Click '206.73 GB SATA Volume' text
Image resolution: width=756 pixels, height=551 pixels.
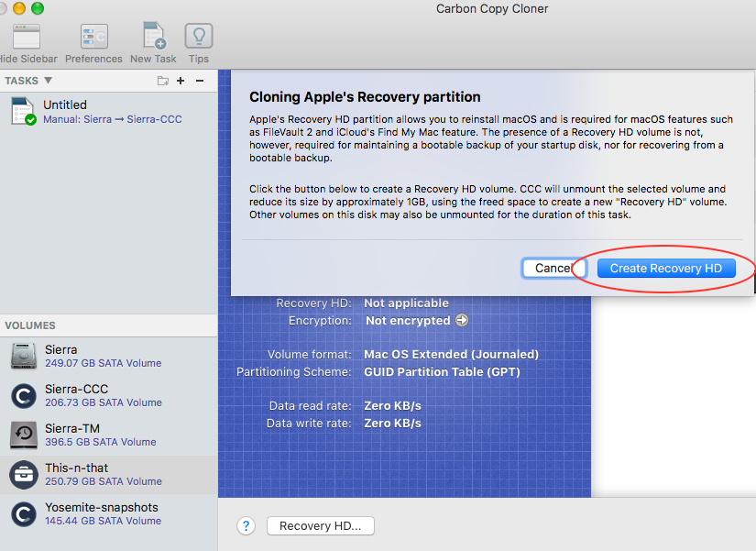point(104,402)
